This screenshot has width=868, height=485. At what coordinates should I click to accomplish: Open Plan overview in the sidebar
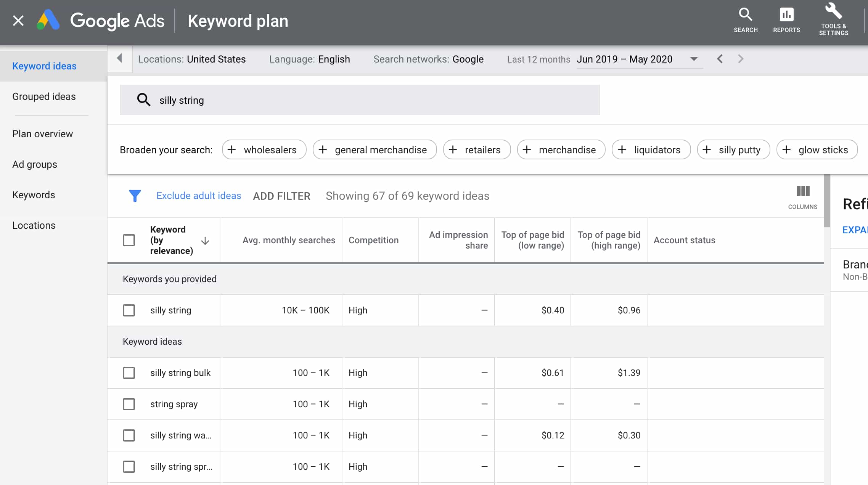pos(42,134)
